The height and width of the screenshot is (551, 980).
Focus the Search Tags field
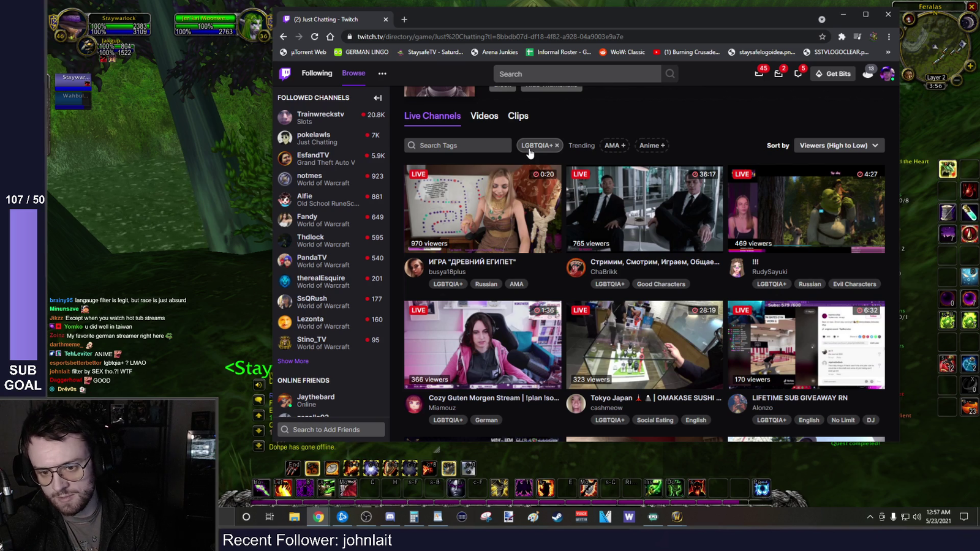click(458, 146)
